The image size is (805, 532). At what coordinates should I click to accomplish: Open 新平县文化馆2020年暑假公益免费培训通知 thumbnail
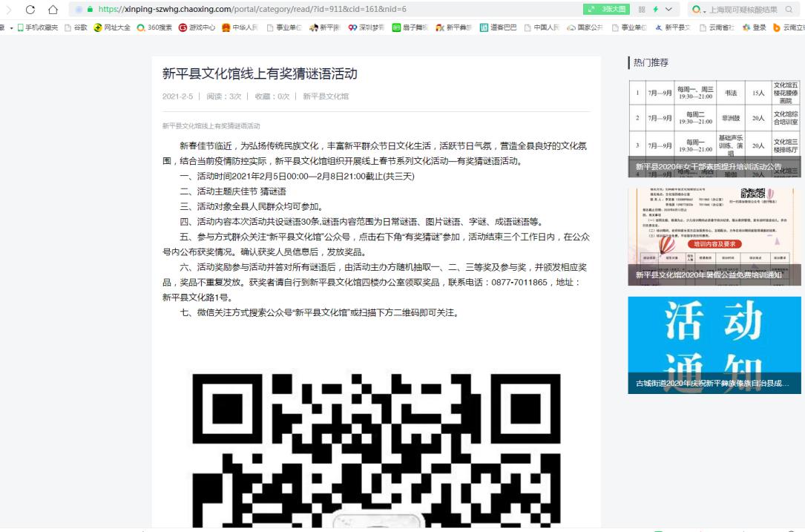click(x=714, y=237)
